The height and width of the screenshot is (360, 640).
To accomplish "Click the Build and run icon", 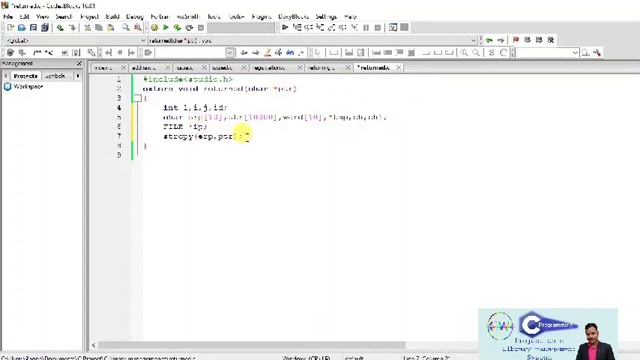I will [x=177, y=27].
